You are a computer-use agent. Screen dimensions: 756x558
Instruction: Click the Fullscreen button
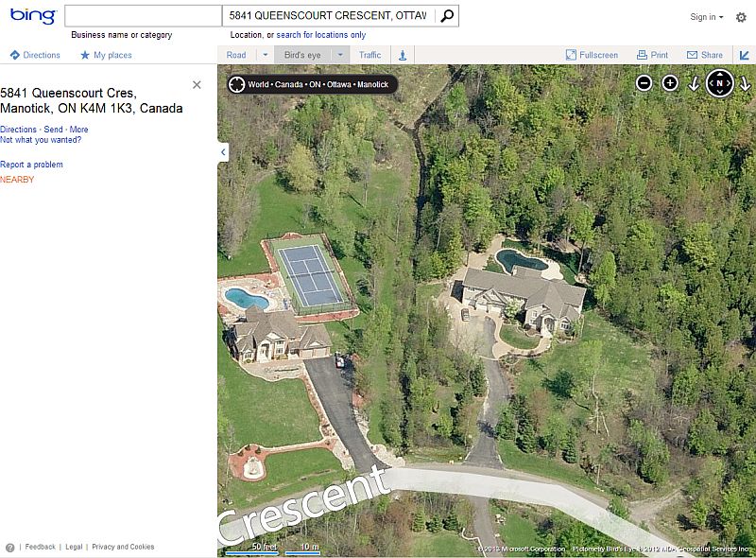(x=592, y=56)
